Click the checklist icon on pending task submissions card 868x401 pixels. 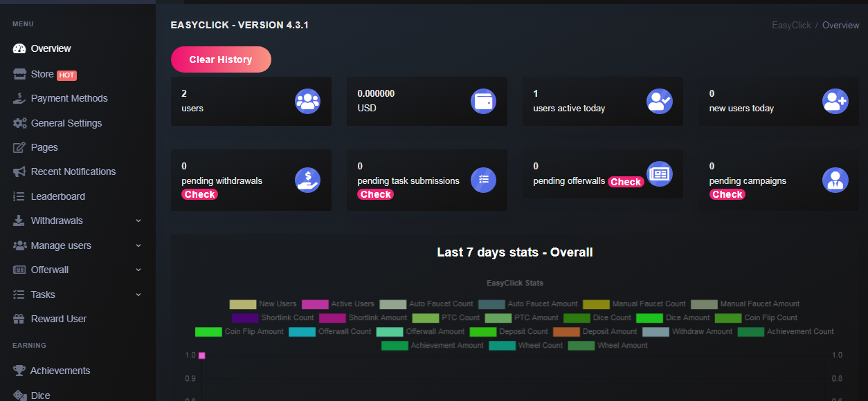483,180
